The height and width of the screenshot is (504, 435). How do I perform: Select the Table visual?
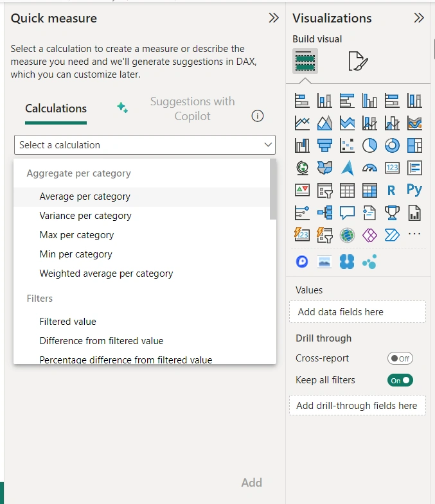pyautogui.click(x=347, y=190)
